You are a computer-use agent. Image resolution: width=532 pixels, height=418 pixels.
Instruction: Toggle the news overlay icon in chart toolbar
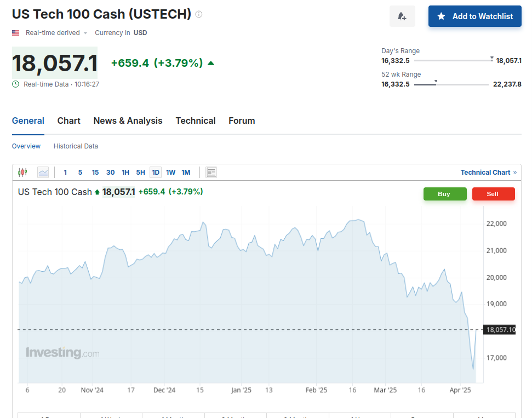pyautogui.click(x=211, y=173)
